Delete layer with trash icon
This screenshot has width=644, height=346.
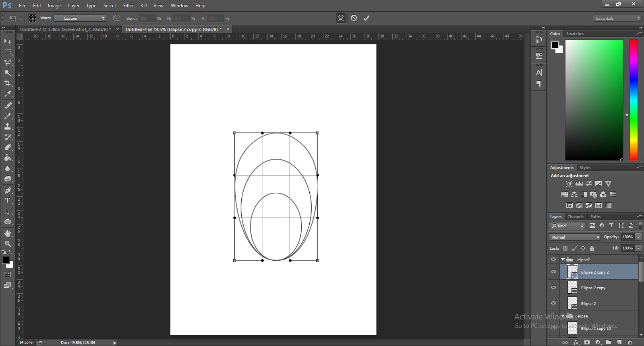630,342
